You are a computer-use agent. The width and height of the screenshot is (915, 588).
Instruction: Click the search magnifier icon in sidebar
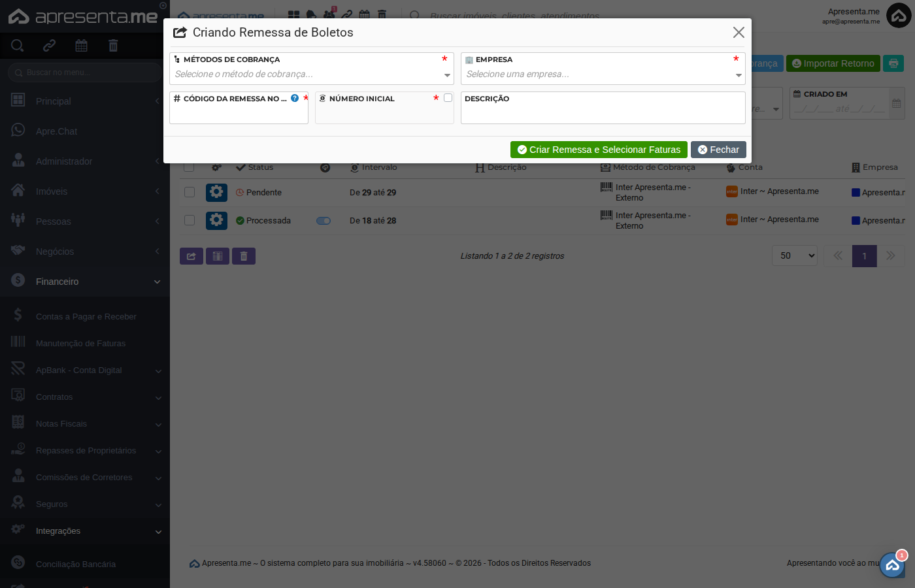click(x=18, y=46)
